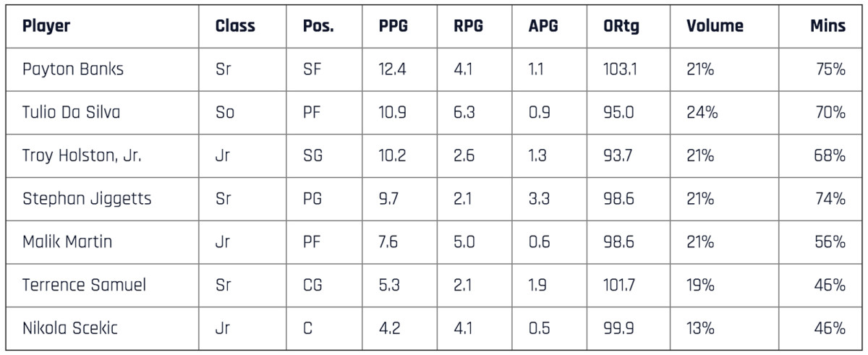868x355 pixels.
Task: Click the Mins column header
Action: (x=827, y=26)
